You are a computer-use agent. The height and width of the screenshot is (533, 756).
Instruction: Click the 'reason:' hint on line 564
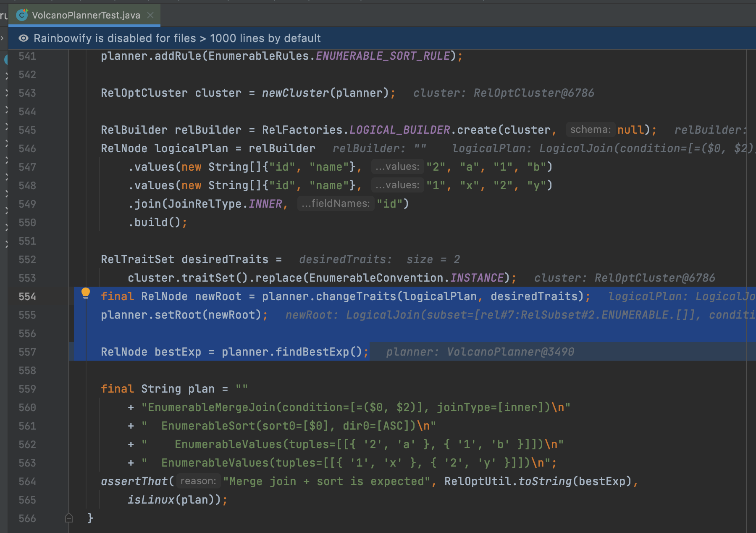click(198, 481)
